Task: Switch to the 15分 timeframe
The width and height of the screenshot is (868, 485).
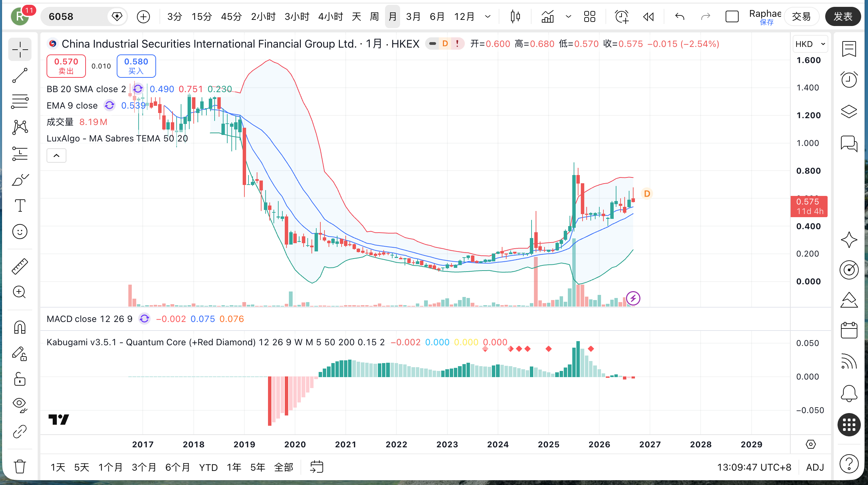Action: [202, 16]
